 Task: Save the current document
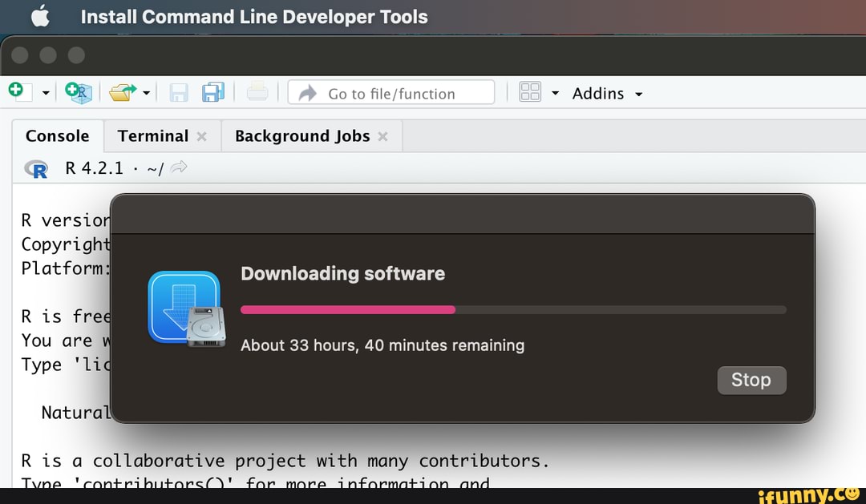point(180,93)
